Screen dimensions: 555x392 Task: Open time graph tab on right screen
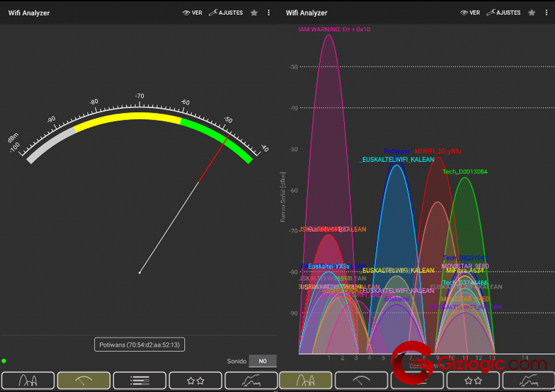point(529,380)
